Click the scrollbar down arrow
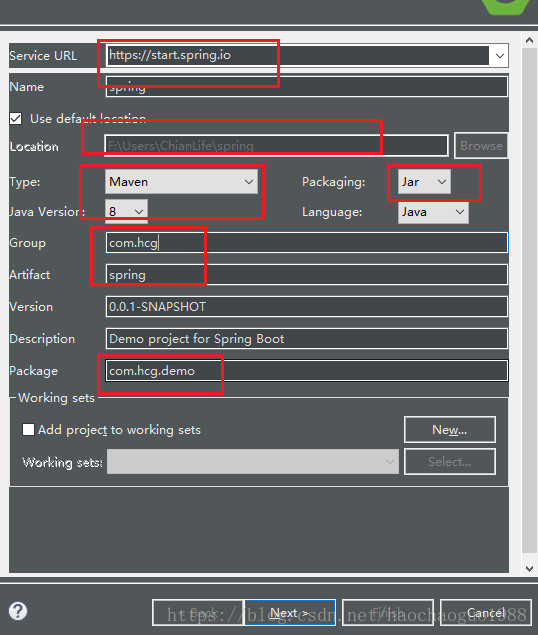 point(529,568)
